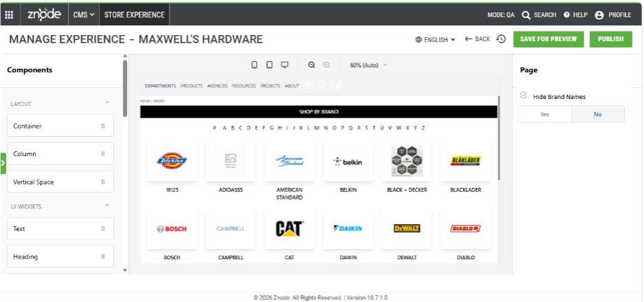The width and height of the screenshot is (644, 302).
Task: Open the Resources menu in preview
Action: [x=244, y=86]
